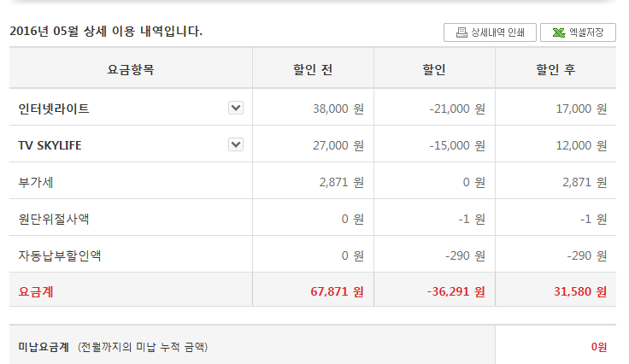Click the 할인 후 column header
Image resolution: width=629 pixels, height=364 pixels.
(x=556, y=69)
